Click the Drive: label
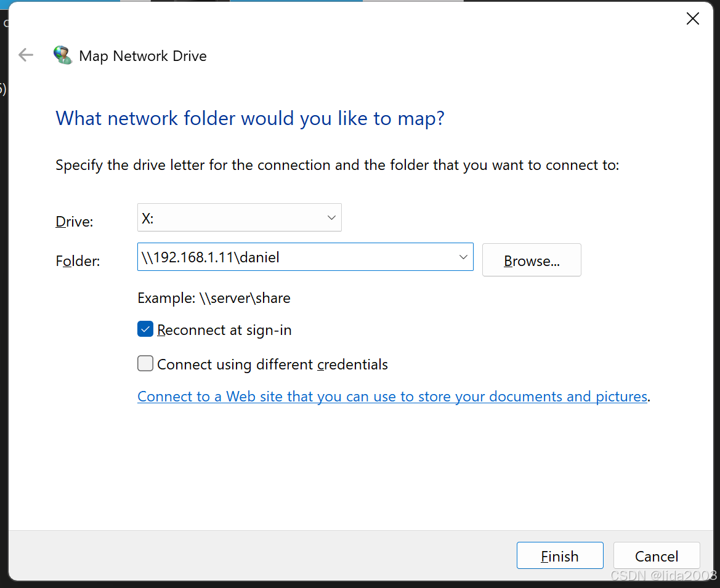This screenshot has height=588, width=720. (x=75, y=221)
